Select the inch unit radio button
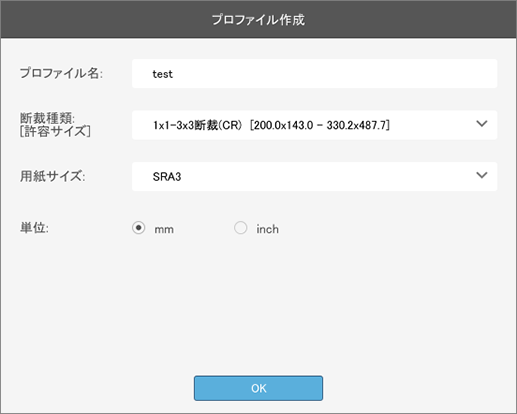The width and height of the screenshot is (517, 414). pyautogui.click(x=240, y=228)
